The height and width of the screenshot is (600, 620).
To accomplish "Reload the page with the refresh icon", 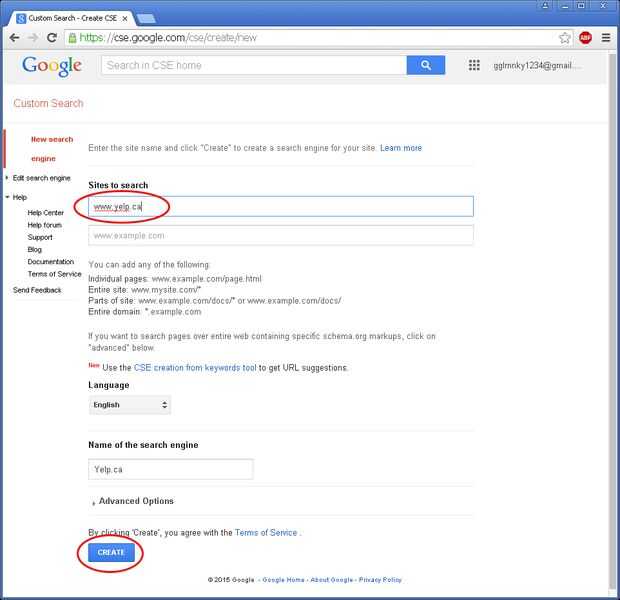I will (x=52, y=38).
